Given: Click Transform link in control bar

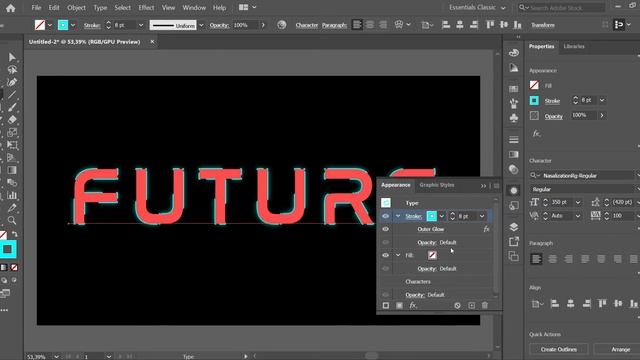Looking at the screenshot, I should (543, 25).
